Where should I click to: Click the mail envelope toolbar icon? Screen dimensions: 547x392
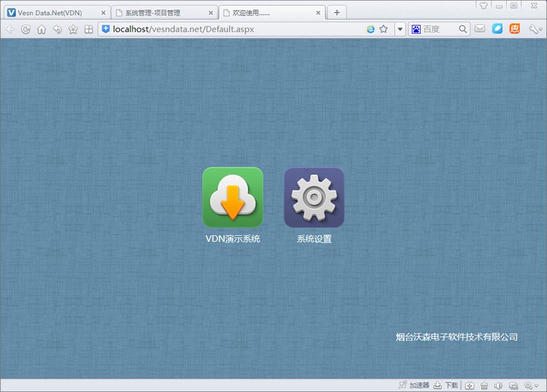point(480,29)
